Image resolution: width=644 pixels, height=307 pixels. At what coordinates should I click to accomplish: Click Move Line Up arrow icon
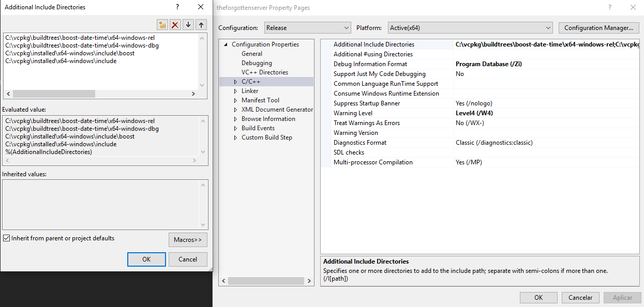[x=201, y=25]
